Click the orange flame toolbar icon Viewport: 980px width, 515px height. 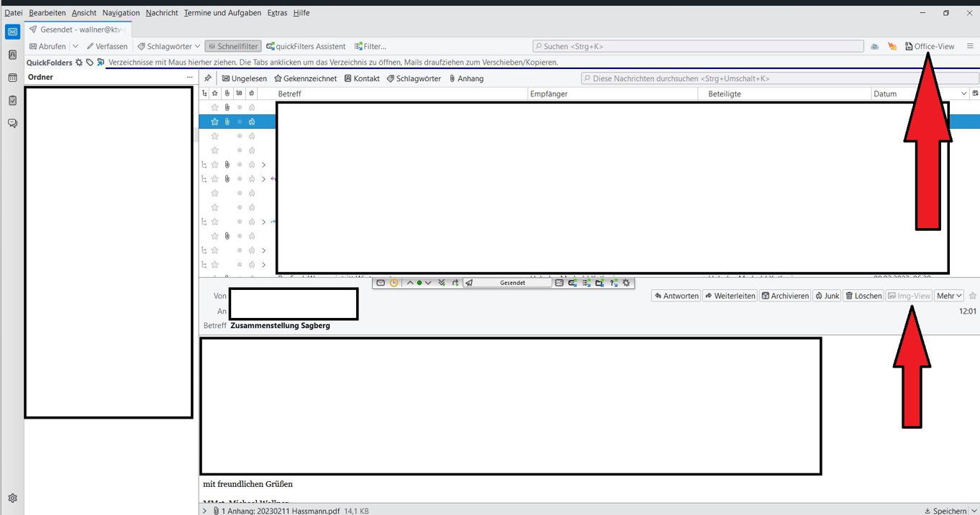(892, 46)
